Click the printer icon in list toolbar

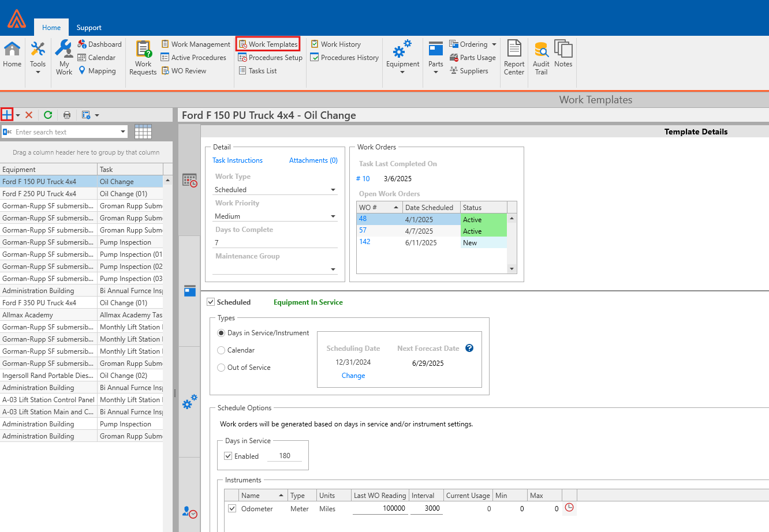[67, 115]
